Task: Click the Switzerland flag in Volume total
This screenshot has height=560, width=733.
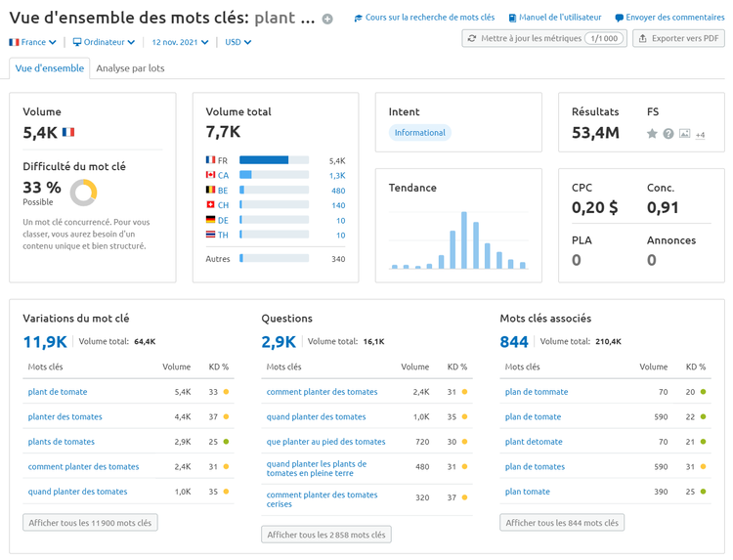Action: [210, 204]
